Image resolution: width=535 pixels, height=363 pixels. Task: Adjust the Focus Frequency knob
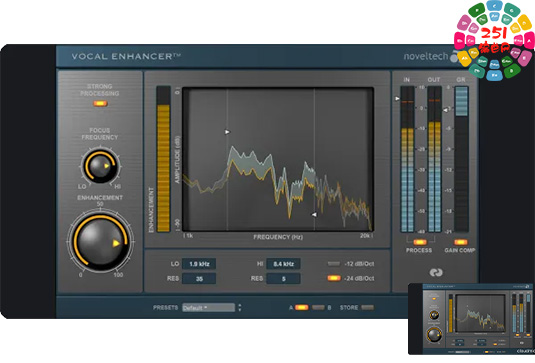[x=100, y=166]
